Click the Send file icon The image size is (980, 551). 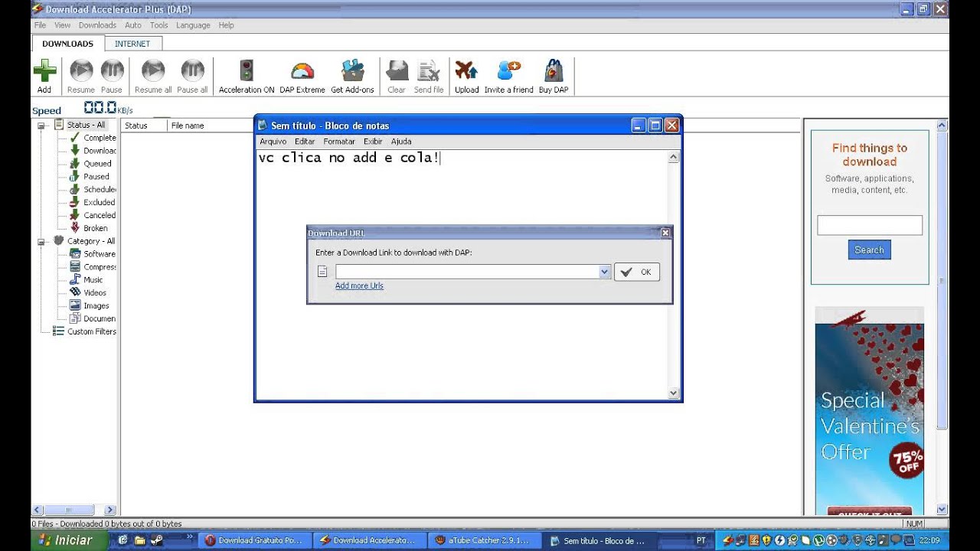429,72
